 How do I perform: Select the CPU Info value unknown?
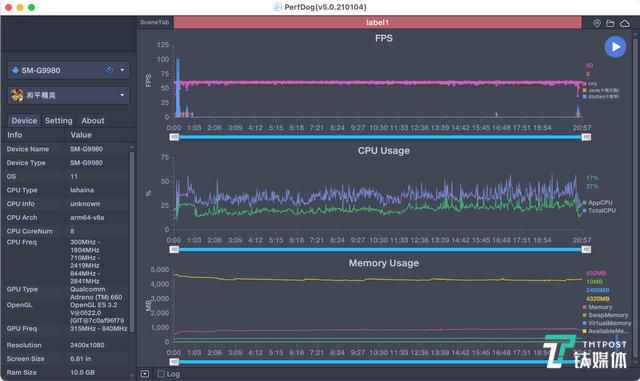85,204
